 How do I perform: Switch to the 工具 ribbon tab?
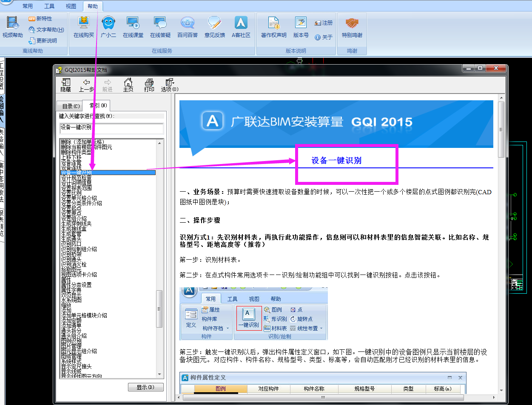point(49,6)
